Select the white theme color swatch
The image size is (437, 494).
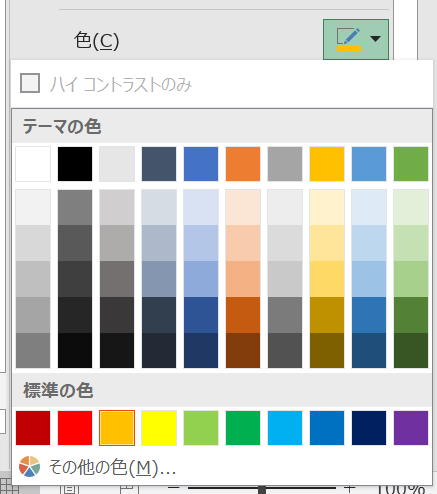33,164
